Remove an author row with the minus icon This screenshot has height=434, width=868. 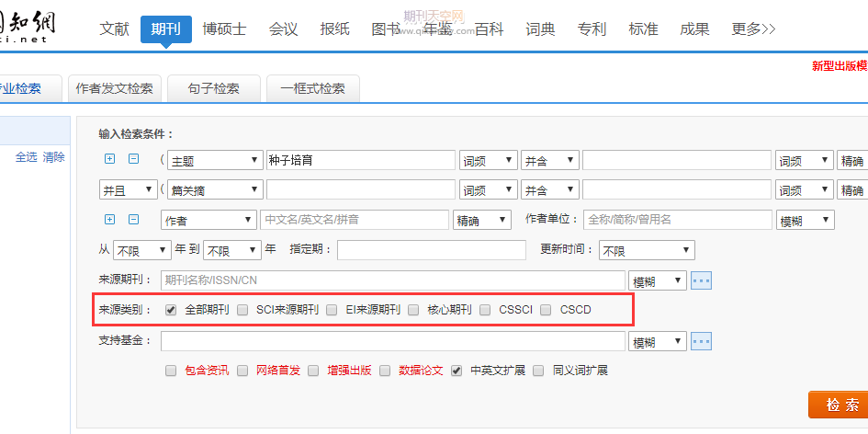pos(133,220)
